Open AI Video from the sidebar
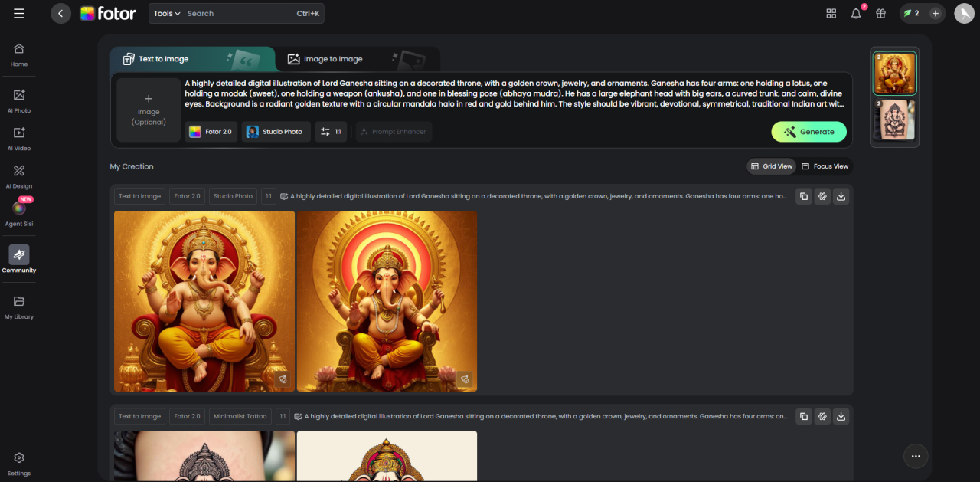The image size is (980, 482). [19, 133]
